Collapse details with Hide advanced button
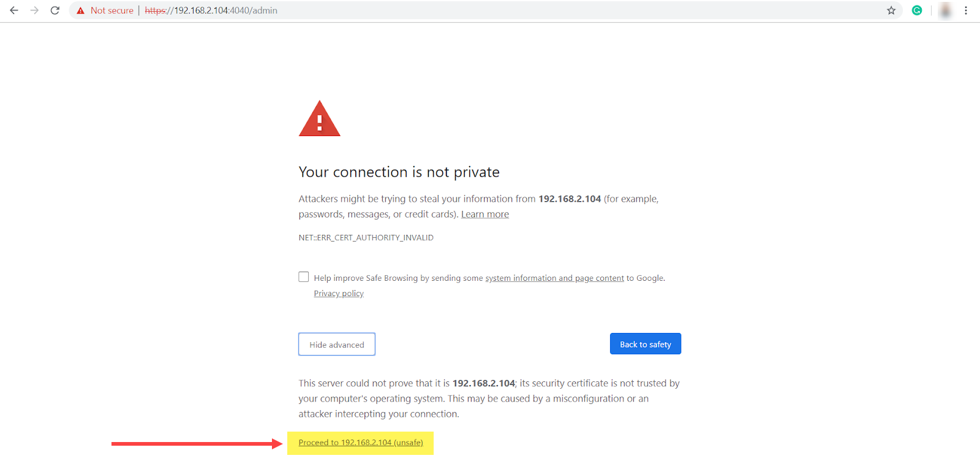 (x=337, y=345)
